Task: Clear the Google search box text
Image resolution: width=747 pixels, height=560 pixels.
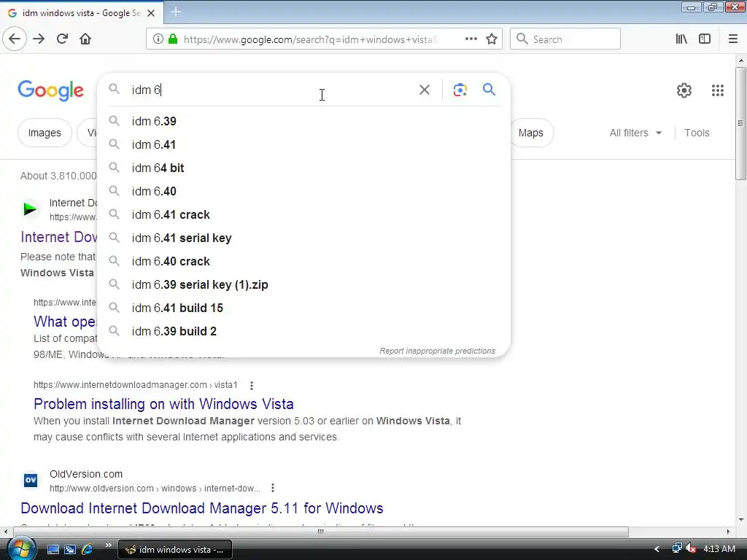Action: point(424,90)
